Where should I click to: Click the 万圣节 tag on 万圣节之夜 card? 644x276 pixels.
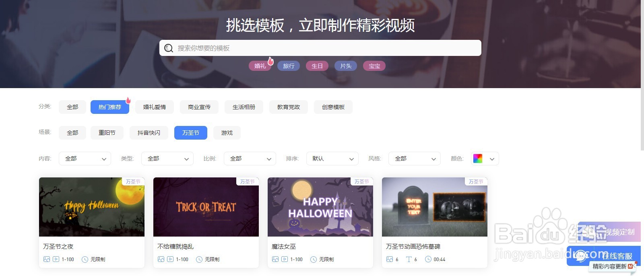coord(133,182)
